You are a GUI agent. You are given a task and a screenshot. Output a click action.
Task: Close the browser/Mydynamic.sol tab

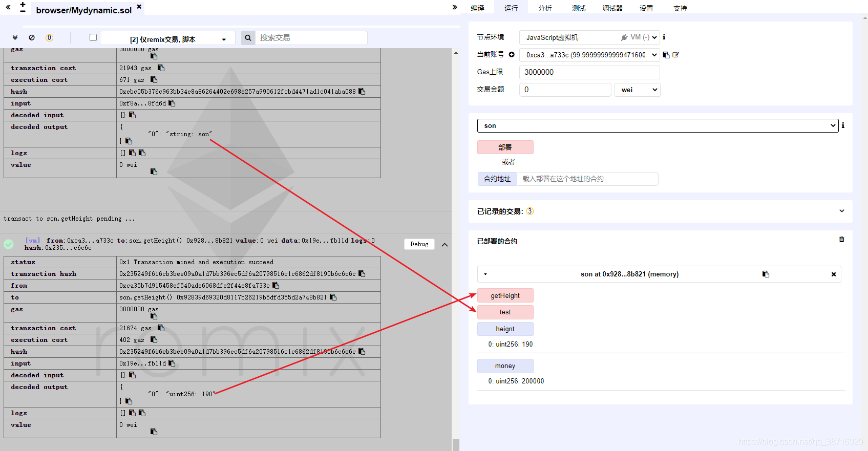tap(139, 7)
